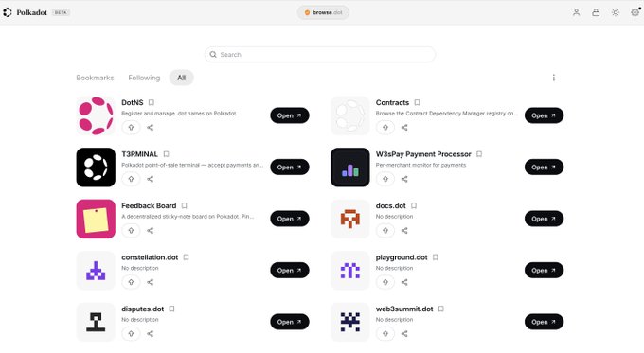The width and height of the screenshot is (644, 353).
Task: Bookmark the DotNS app
Action: [x=152, y=102]
